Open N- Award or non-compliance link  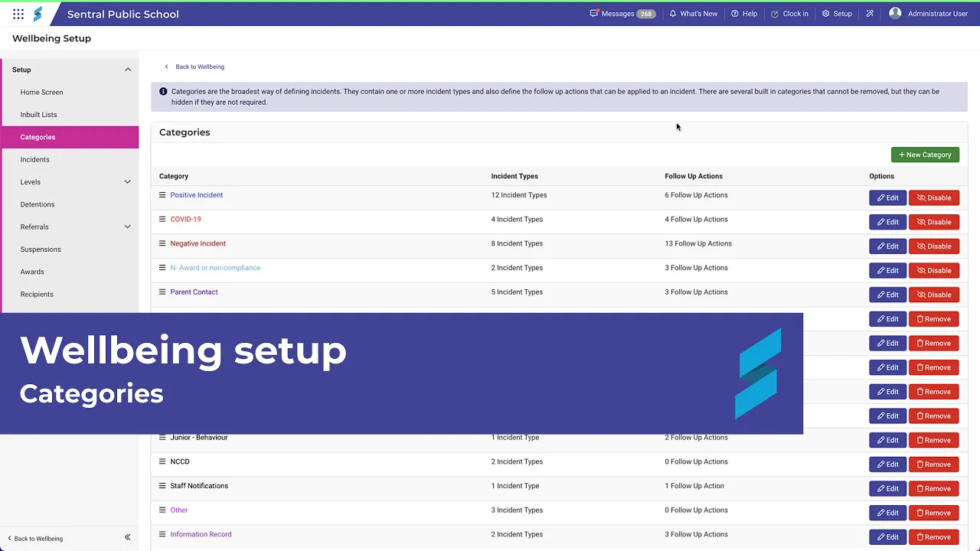[215, 268]
